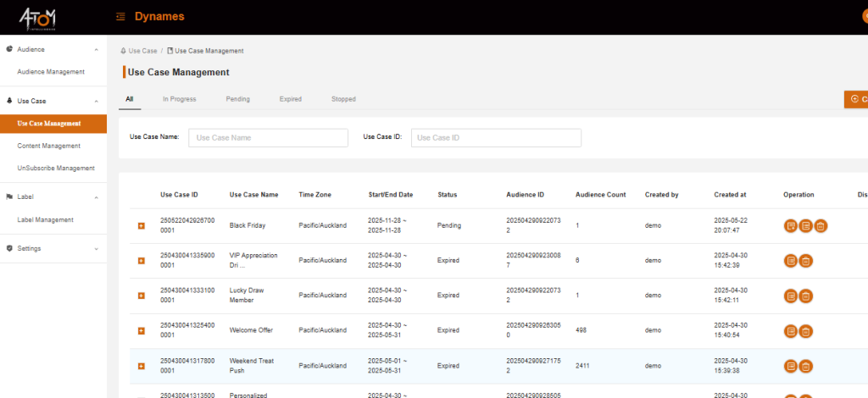Edit the Black Friday use case
The image size is (868, 398).
791,225
